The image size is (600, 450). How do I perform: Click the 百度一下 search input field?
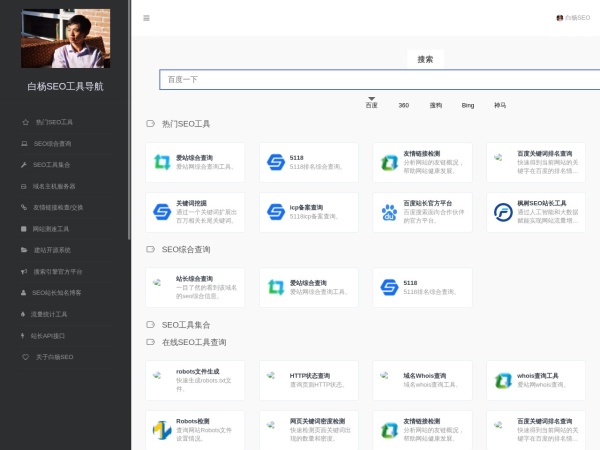pyautogui.click(x=380, y=80)
